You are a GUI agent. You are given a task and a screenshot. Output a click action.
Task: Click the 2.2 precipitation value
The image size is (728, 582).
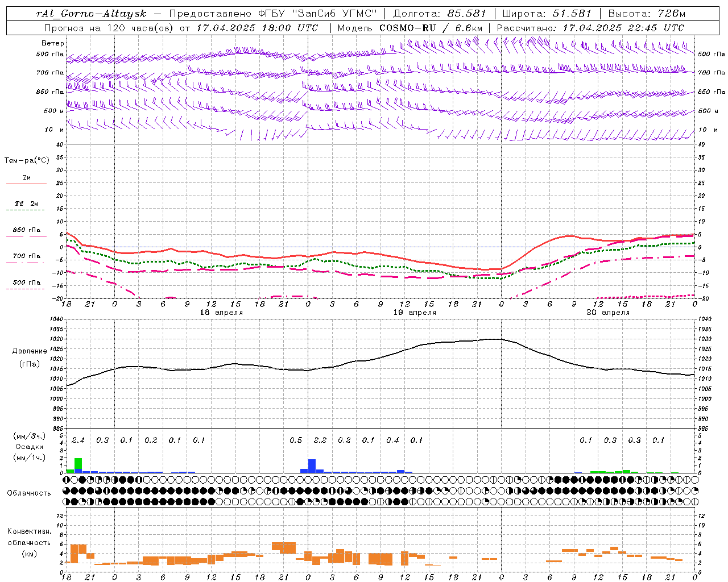(x=320, y=440)
